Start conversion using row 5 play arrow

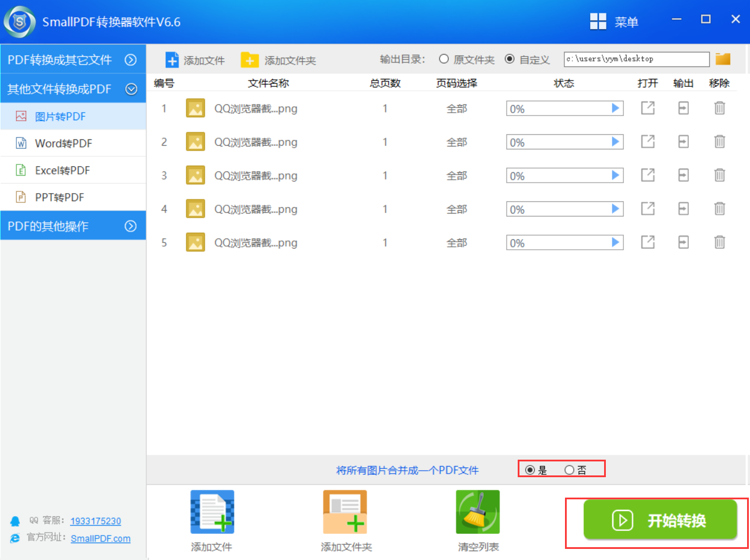615,242
